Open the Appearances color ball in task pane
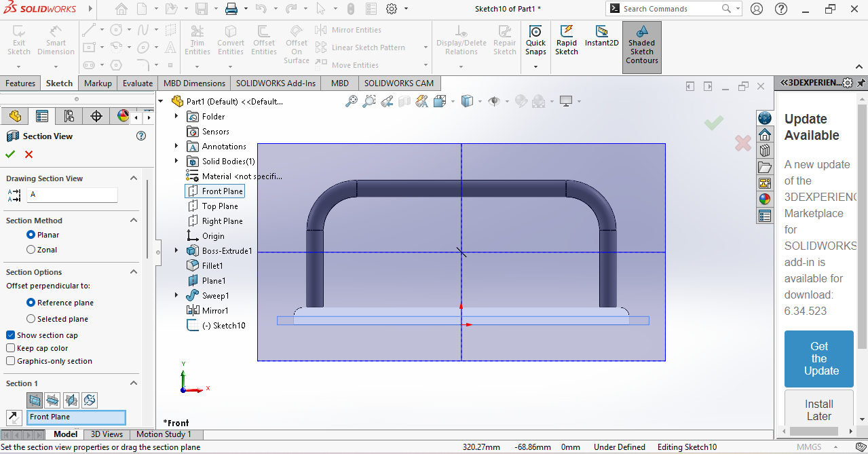The width and height of the screenshot is (868, 454). (x=765, y=200)
